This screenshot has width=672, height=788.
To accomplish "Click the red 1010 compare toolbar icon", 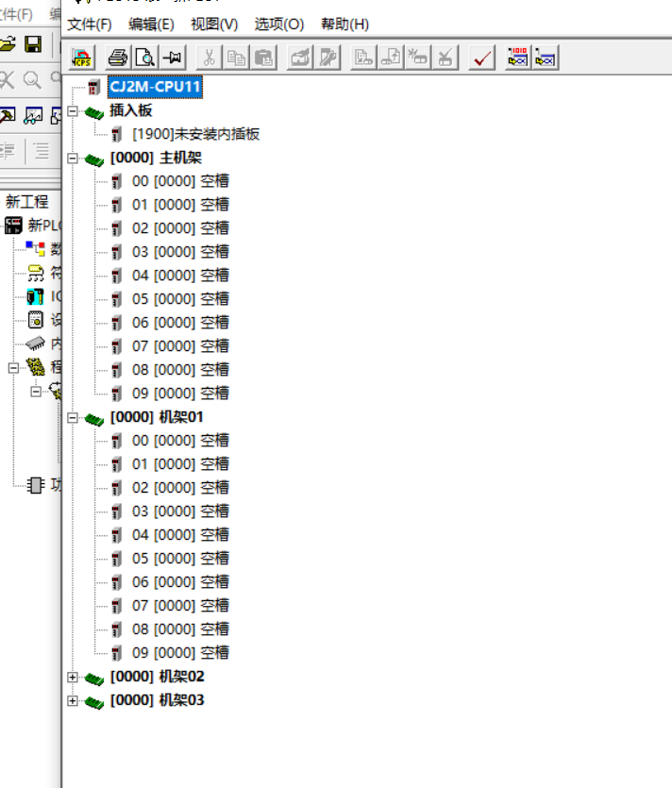I will tap(518, 58).
